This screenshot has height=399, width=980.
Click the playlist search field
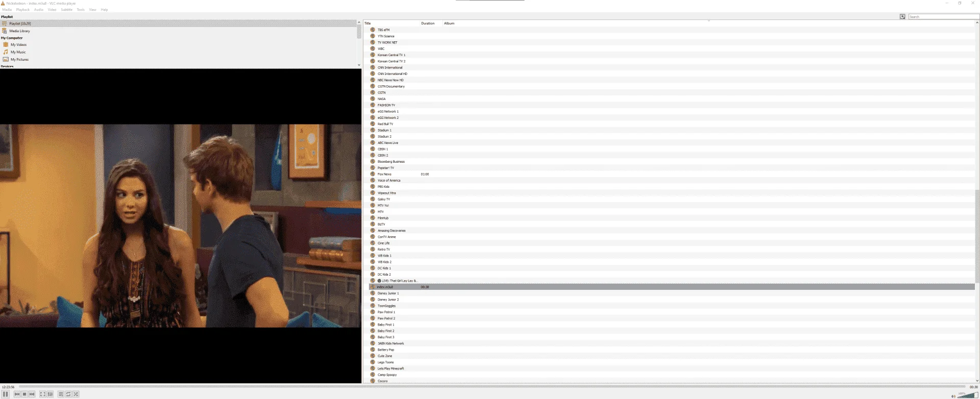[x=943, y=17]
